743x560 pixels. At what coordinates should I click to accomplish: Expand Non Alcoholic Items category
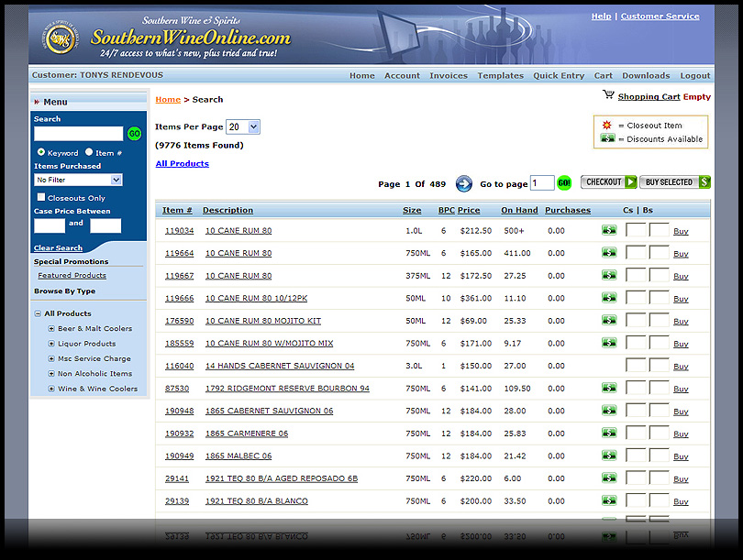(51, 374)
